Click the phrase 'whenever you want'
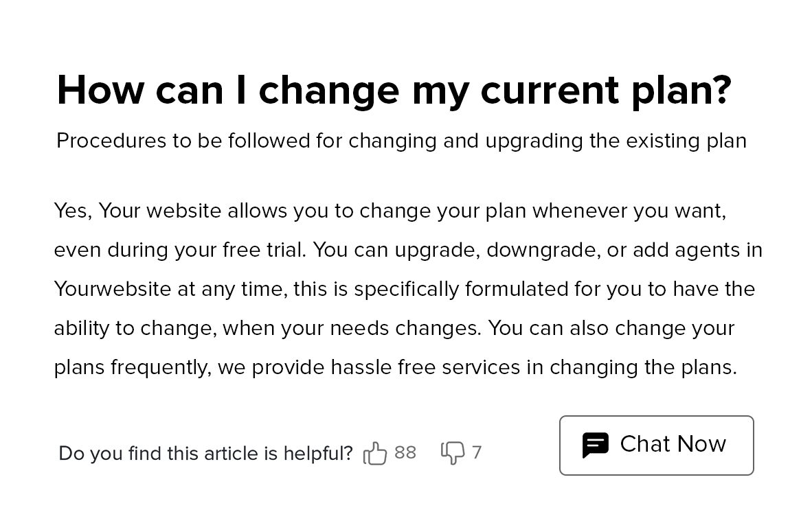The height and width of the screenshot is (521, 812). pyautogui.click(x=628, y=211)
